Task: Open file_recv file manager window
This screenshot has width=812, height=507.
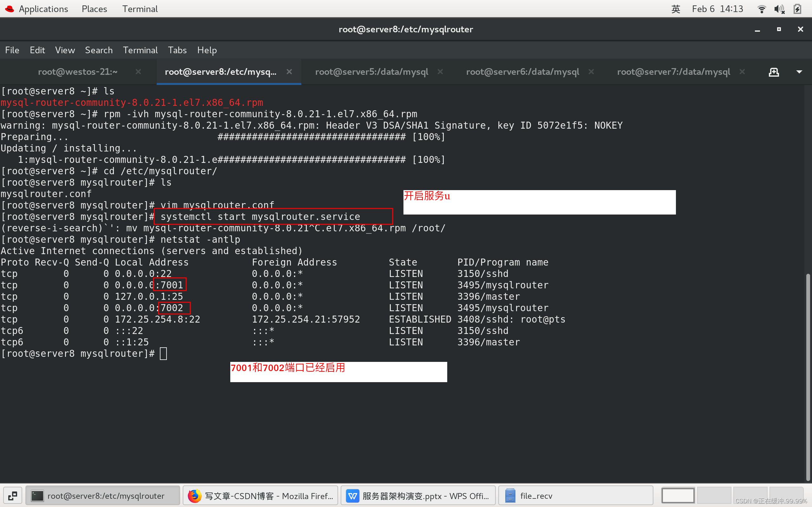Action: tap(575, 496)
